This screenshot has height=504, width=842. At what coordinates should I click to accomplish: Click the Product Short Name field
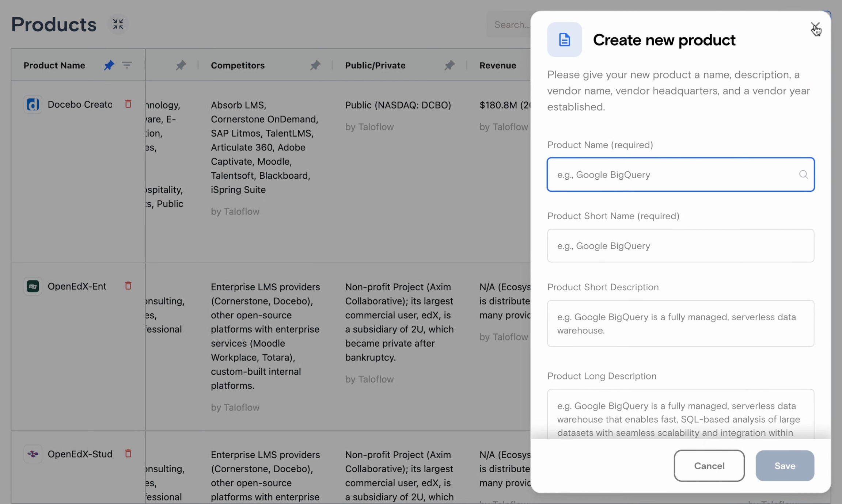coord(680,246)
